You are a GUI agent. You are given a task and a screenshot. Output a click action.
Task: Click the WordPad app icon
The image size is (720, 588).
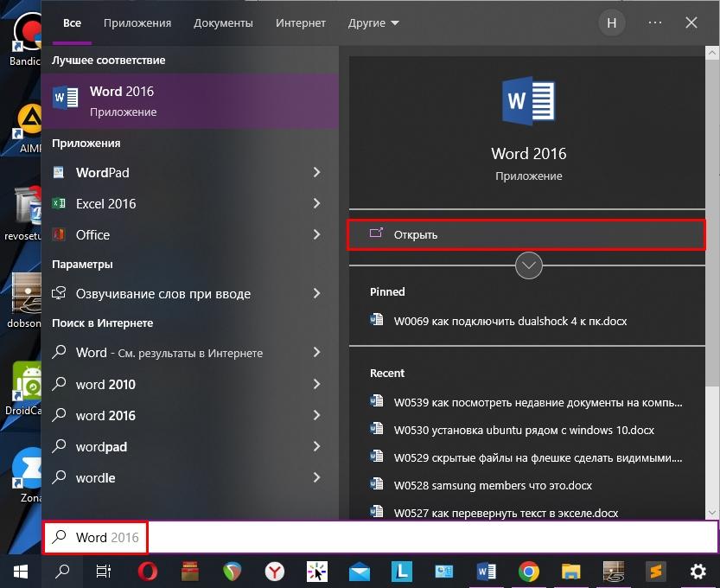(59, 173)
